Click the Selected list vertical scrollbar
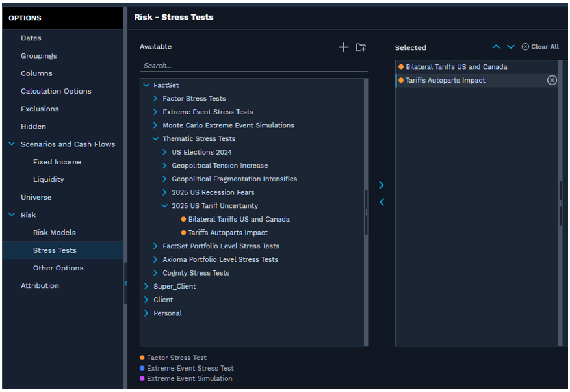Viewport: 570px width, 392px height. (x=560, y=203)
